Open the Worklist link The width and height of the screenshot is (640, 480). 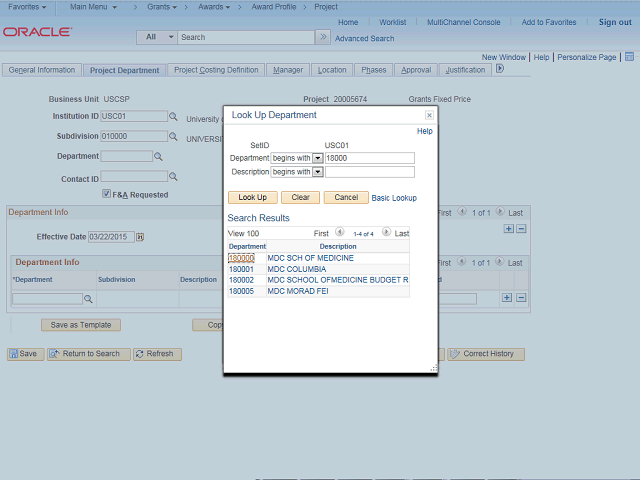coord(393,22)
